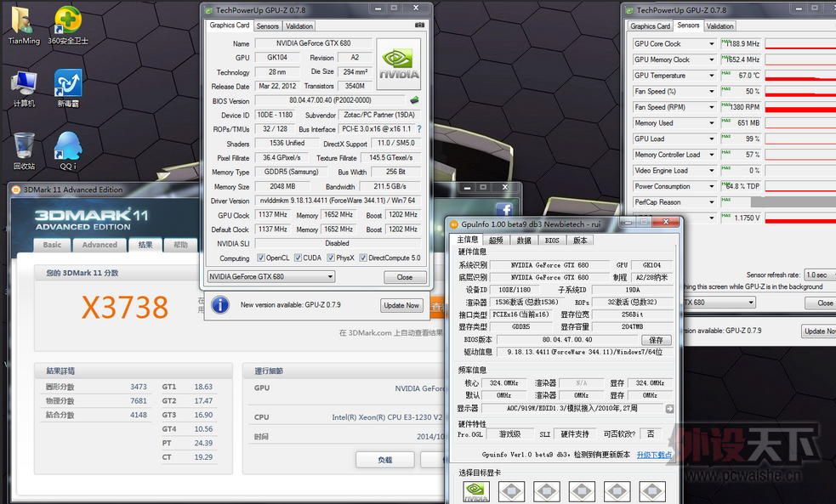
Task: Select third target card slot in GpuInfo
Action: [547, 491]
